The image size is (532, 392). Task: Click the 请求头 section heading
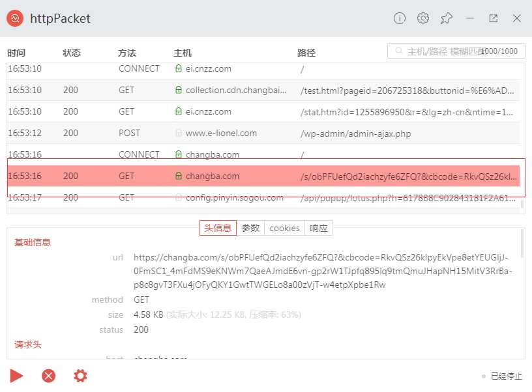(28, 344)
